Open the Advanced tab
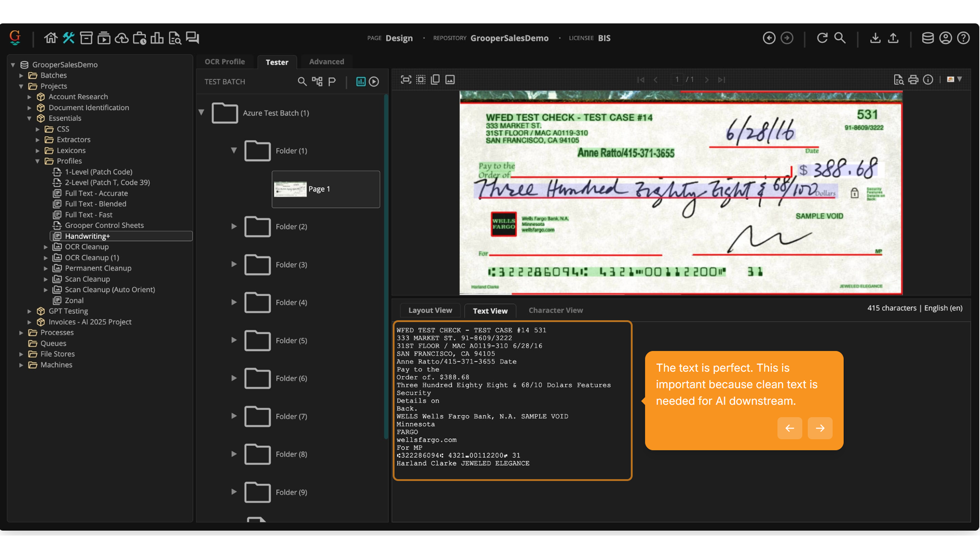This screenshot has width=980, height=559. [x=327, y=62]
